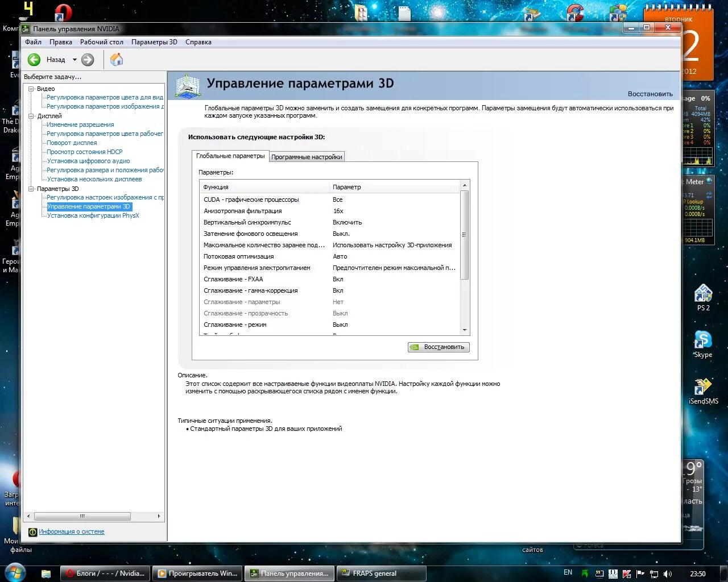This screenshot has width=728, height=582.
Task: Open Установка нескольких дисплеев
Action: pyautogui.click(x=94, y=179)
